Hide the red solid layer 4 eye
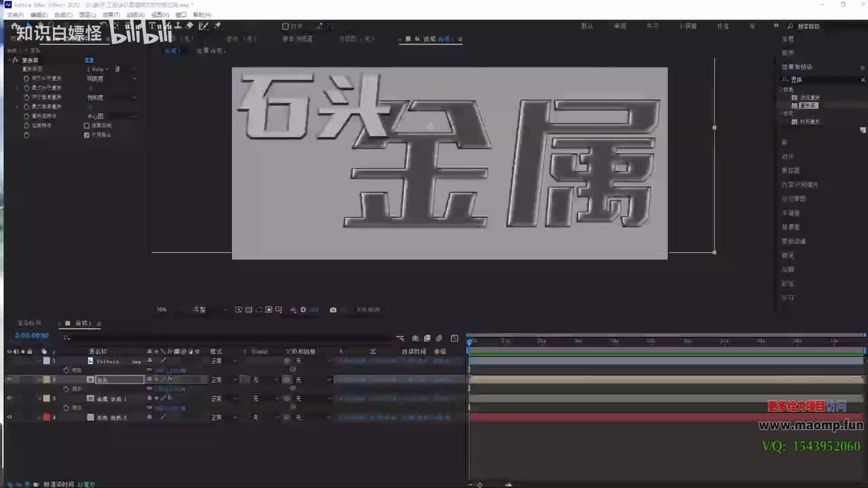 [9, 418]
